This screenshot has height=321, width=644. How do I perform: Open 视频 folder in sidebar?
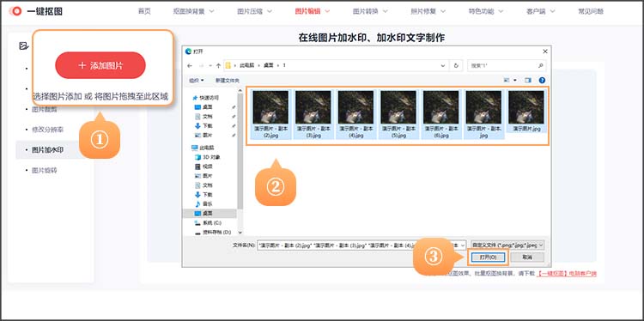204,167
